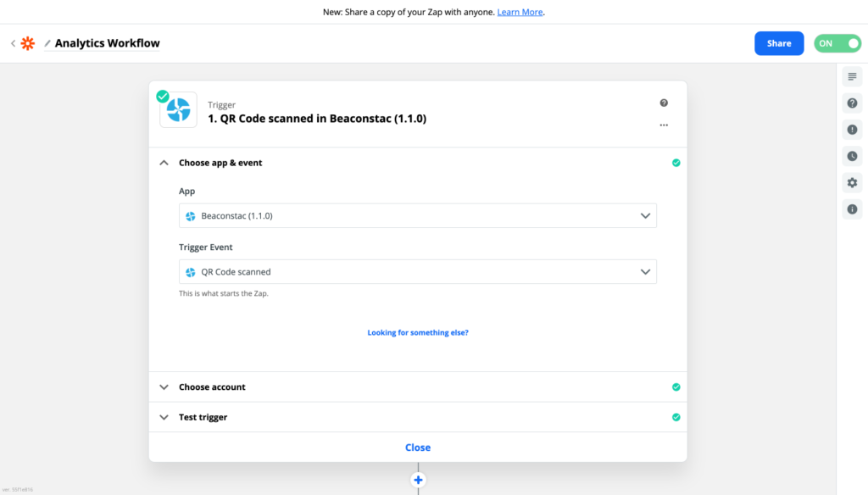Open the QR Code scanned event dropdown
868x495 pixels.
[417, 272]
